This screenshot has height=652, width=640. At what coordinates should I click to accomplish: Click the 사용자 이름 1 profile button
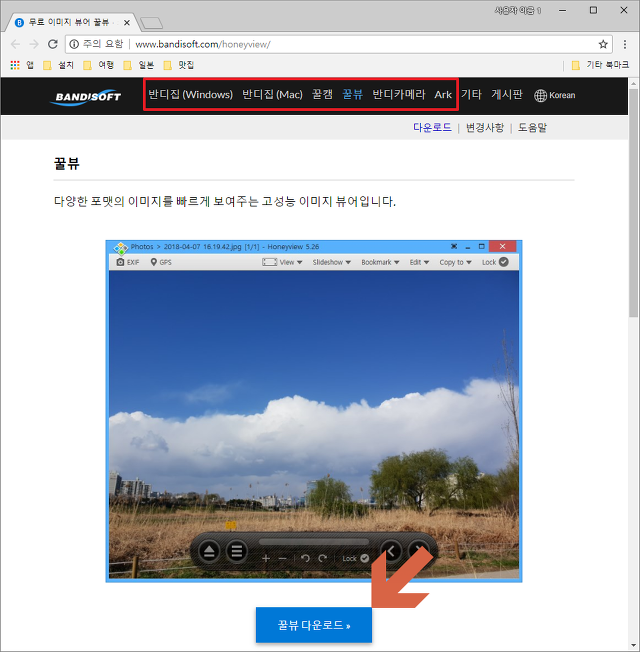coord(518,11)
